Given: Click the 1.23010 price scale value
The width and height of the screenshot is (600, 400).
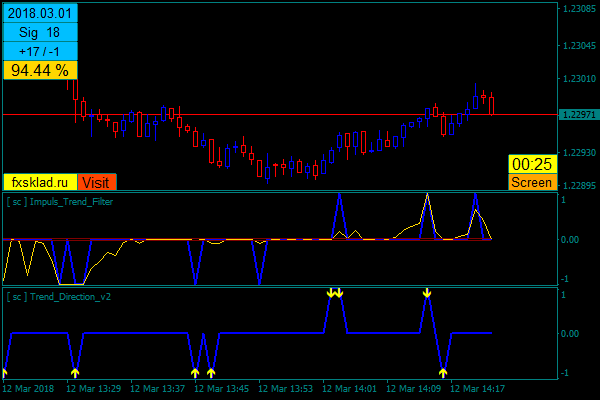Looking at the screenshot, I should coord(579,78).
